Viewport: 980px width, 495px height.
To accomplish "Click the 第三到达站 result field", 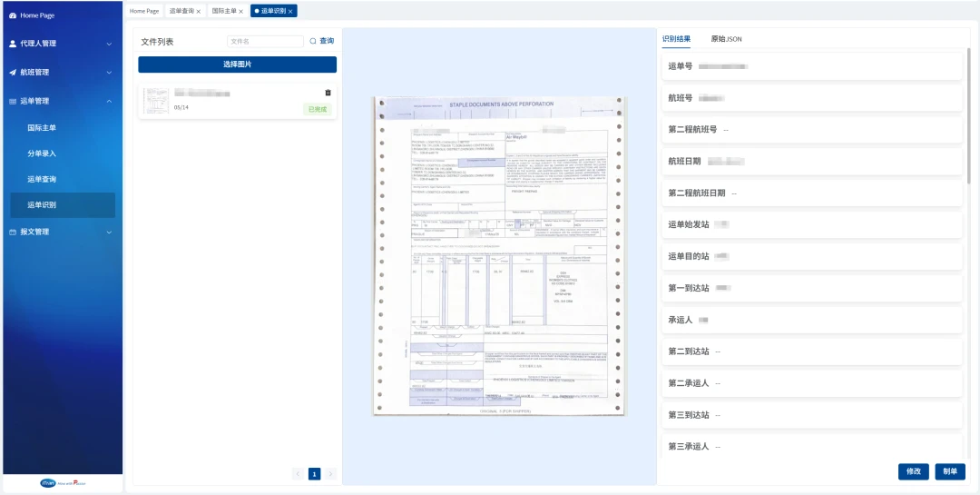I will 812,415.
